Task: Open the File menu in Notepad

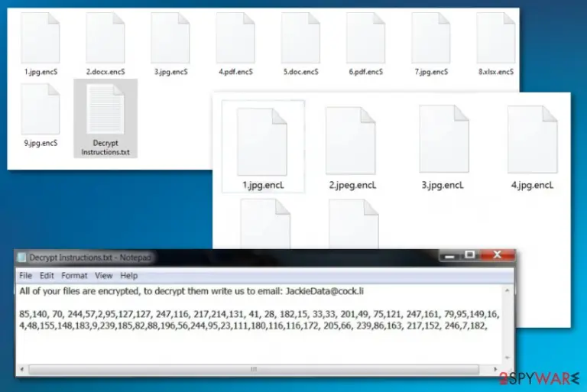Action: coord(25,276)
